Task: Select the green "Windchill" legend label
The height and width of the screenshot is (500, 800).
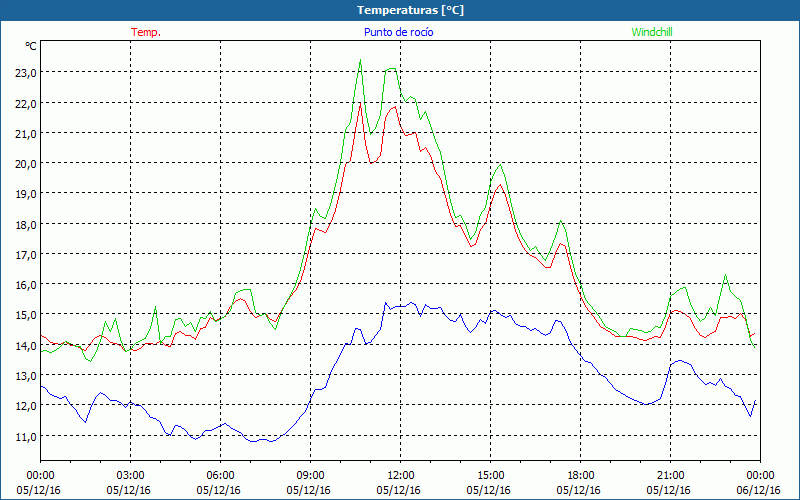Action: coord(652,32)
